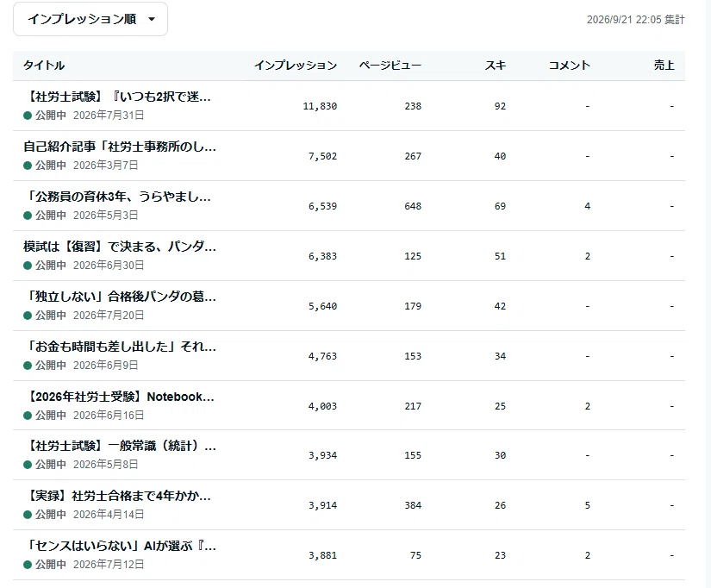Click impression value 7,502
711x588 pixels.
[x=323, y=156]
